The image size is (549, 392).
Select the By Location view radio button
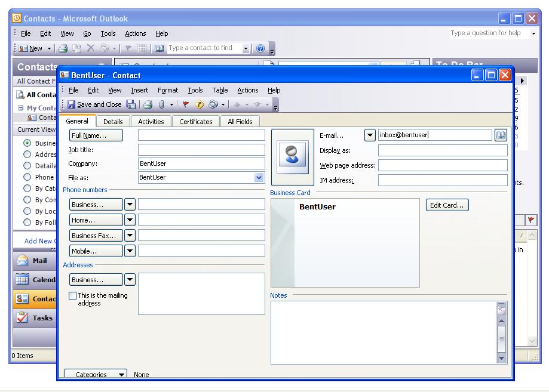27,211
